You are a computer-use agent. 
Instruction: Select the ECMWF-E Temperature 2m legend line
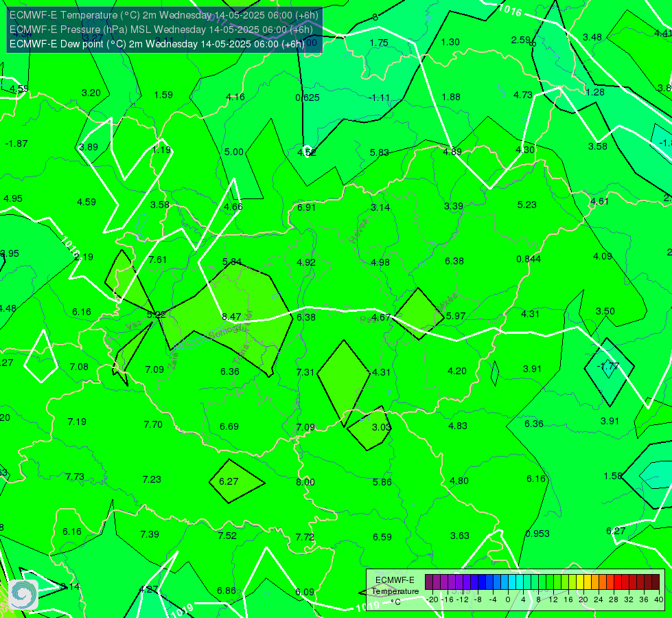point(164,15)
